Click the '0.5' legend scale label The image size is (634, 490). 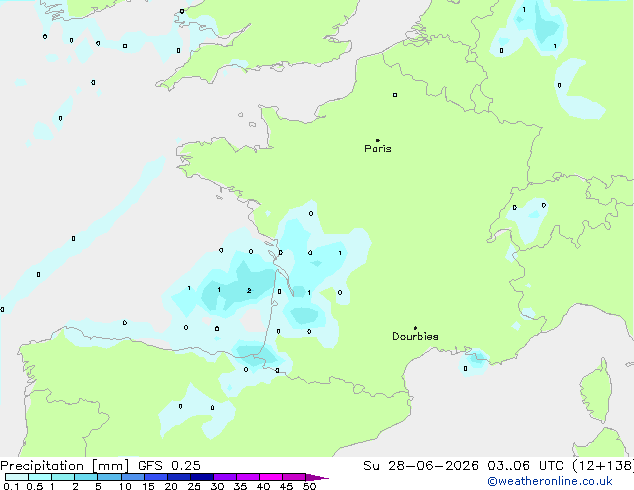(x=34, y=486)
